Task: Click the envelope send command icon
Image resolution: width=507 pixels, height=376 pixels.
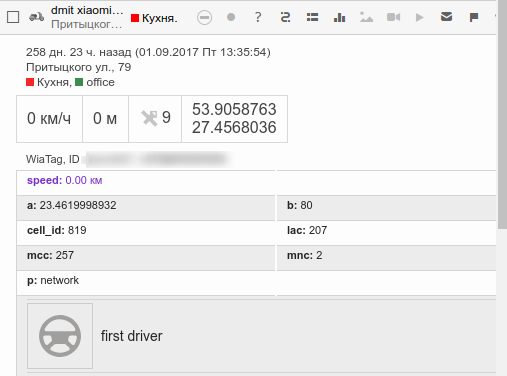Action: [x=446, y=17]
